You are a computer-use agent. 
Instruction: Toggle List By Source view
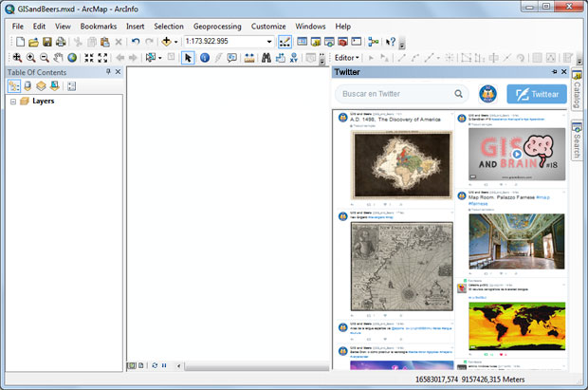[28, 86]
